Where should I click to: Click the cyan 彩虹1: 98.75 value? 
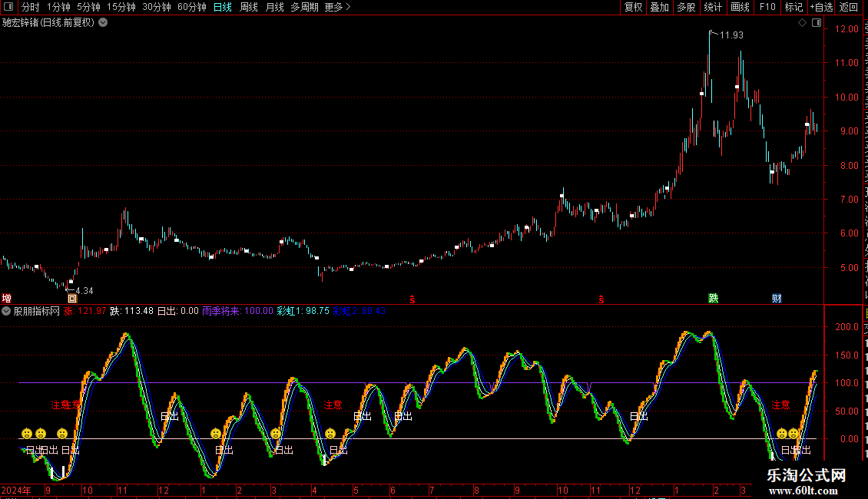pyautogui.click(x=303, y=312)
